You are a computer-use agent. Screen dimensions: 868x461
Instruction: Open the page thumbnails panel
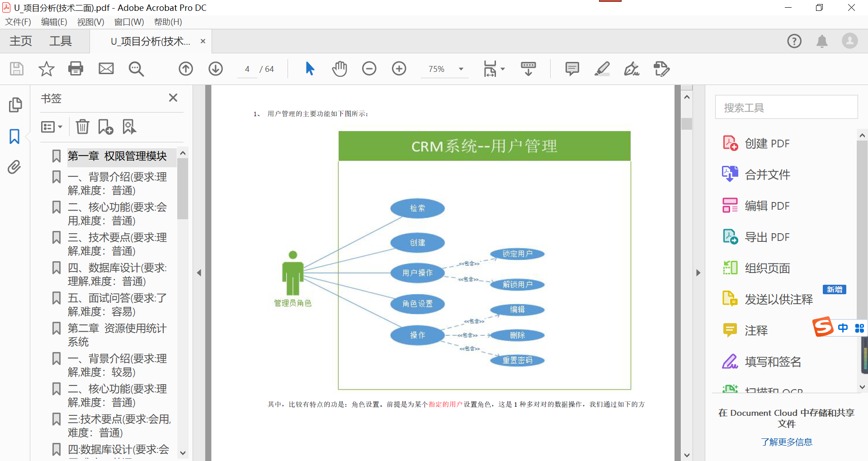coord(15,104)
